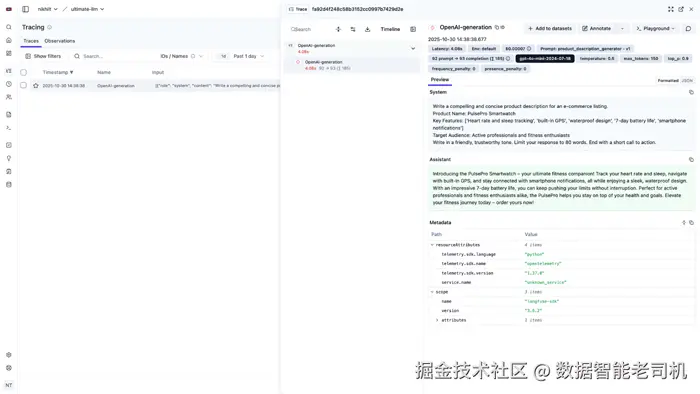
Task: Select all traces with header checkbox
Action: tap(24, 72)
